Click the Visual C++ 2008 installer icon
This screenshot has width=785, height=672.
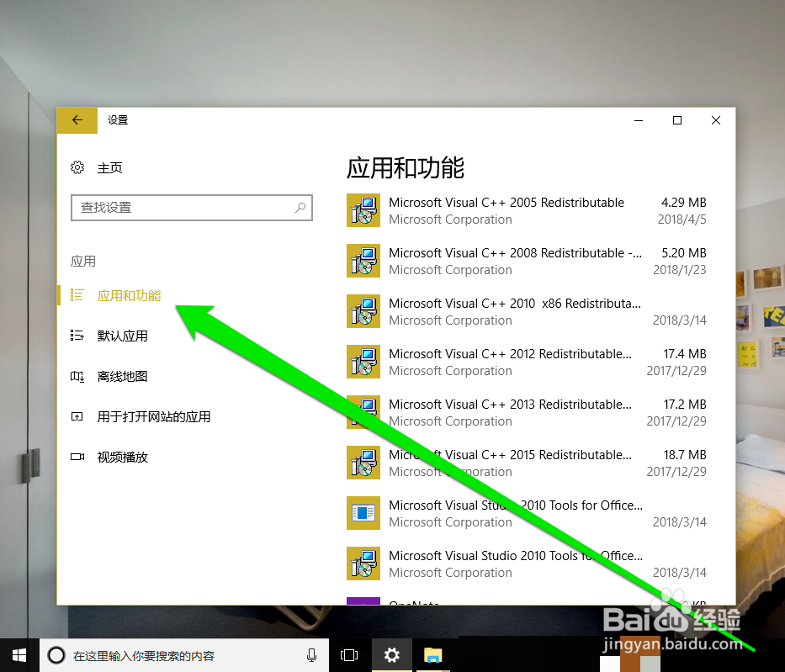pyautogui.click(x=363, y=261)
